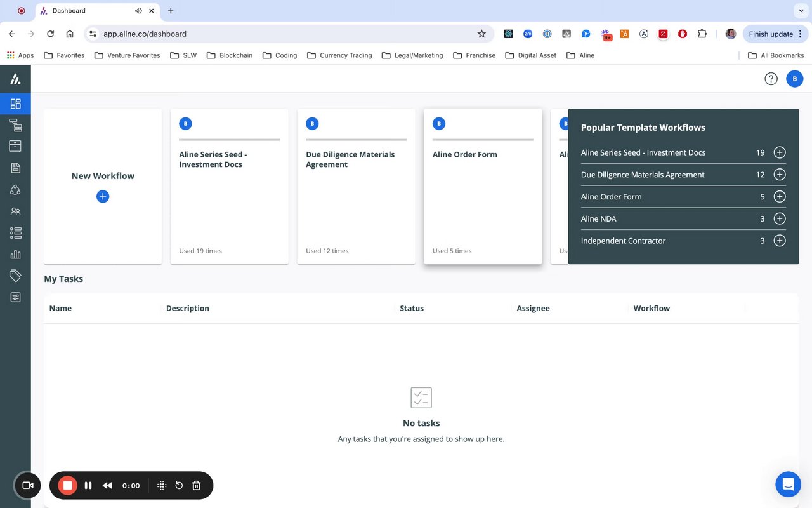Click the Assignee column header
Screen dimensions: 812x508
tap(534, 308)
